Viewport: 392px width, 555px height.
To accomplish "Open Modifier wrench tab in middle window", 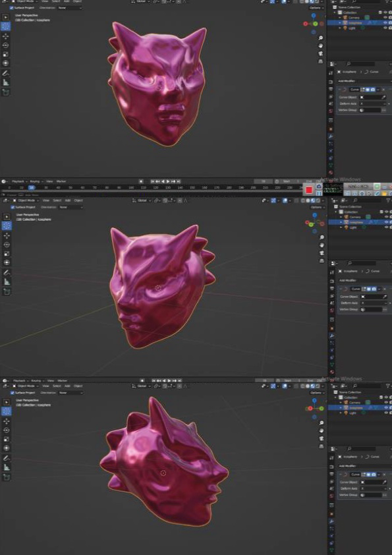I will point(332,336).
